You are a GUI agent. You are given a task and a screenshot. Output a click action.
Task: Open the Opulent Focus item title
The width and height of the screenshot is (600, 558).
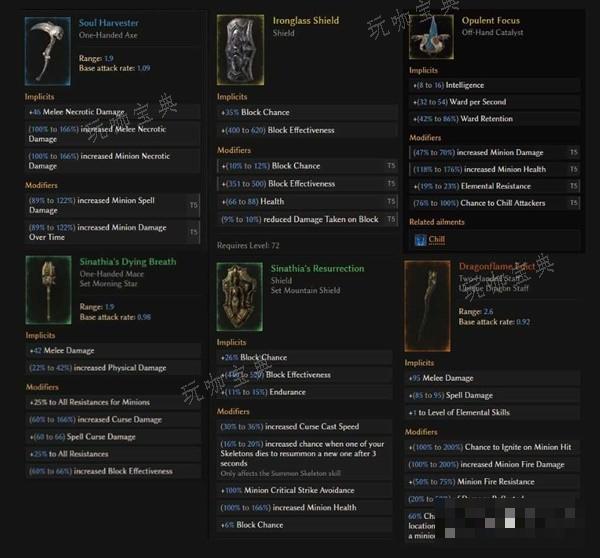point(491,21)
